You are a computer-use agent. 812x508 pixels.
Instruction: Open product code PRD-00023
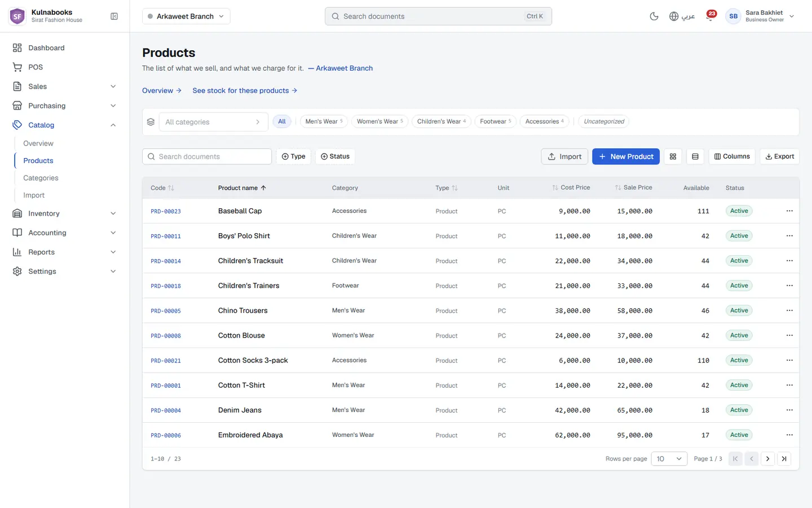[166, 212]
